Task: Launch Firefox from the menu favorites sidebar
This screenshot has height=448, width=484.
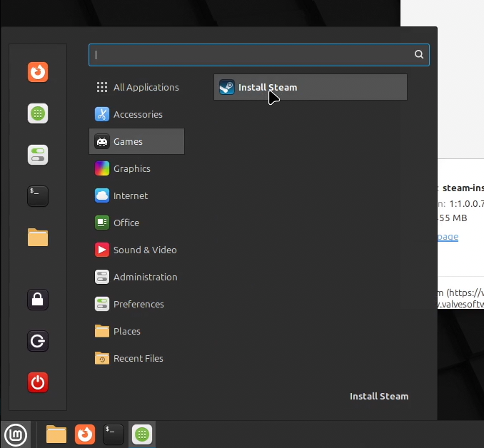Action: tap(38, 72)
